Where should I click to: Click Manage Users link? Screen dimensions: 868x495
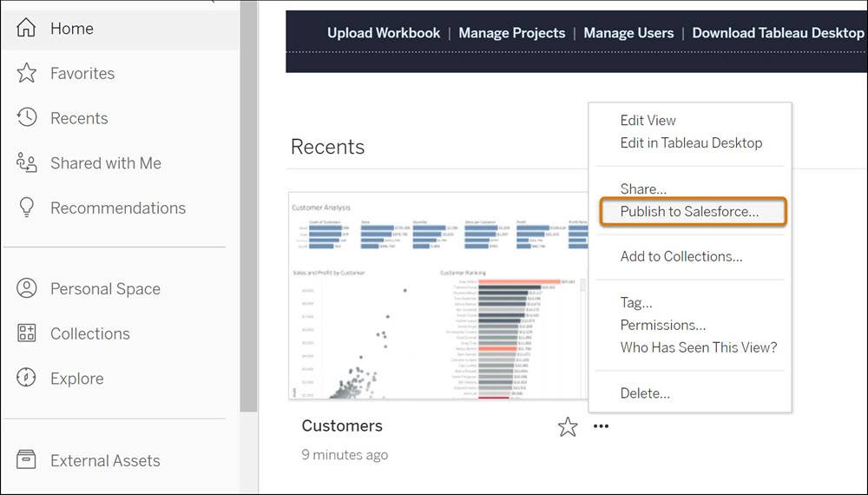(628, 33)
